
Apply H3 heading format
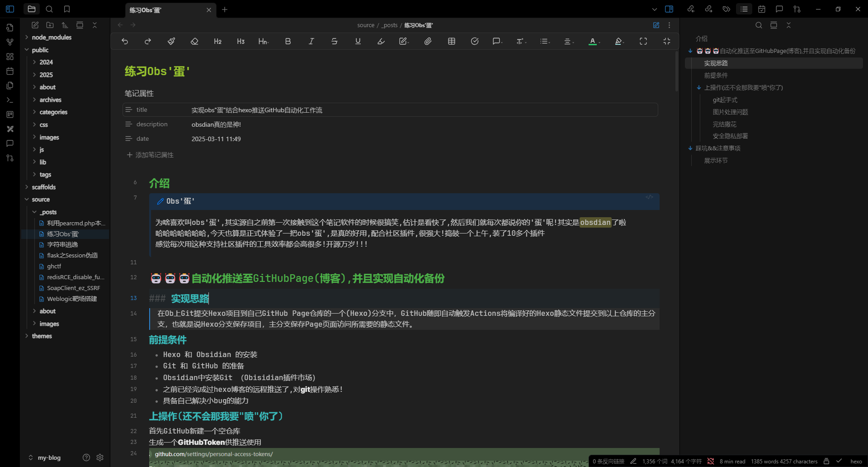(x=241, y=41)
